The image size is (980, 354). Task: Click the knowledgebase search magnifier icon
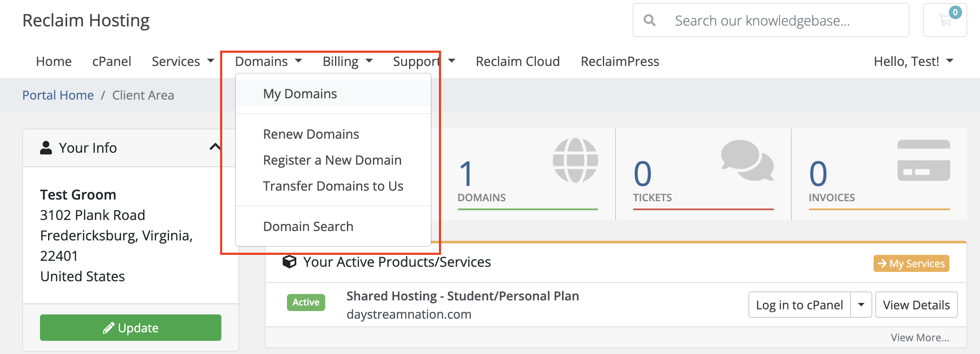[x=649, y=20]
